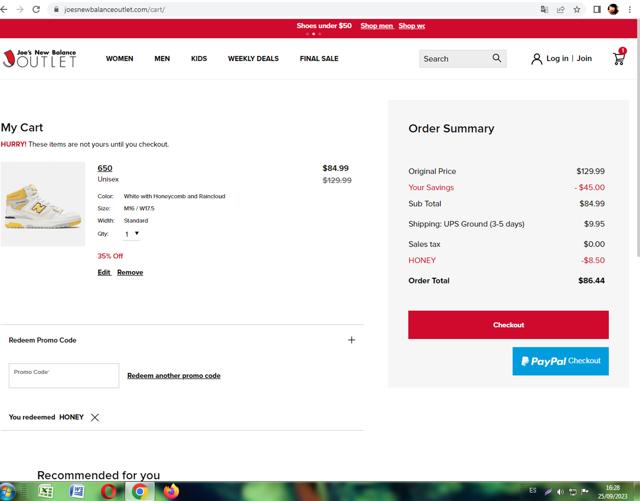Open Excel from the taskbar
640x501 pixels.
(x=45, y=491)
